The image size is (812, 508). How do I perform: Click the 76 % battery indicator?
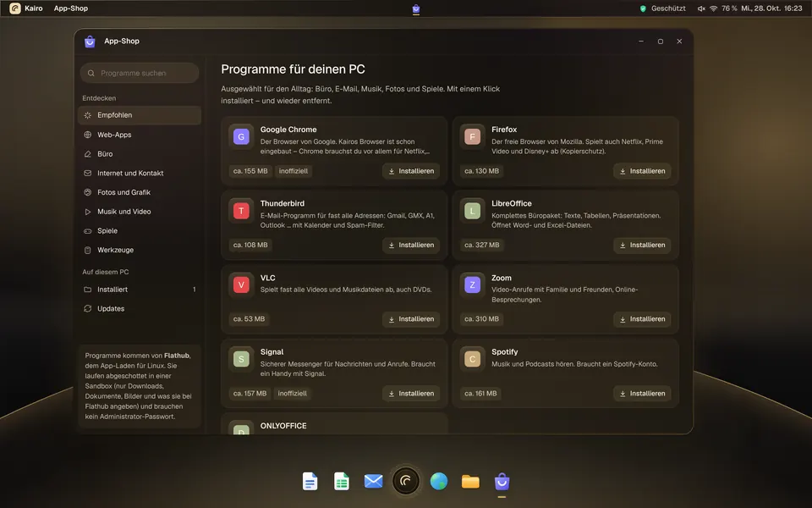730,8
